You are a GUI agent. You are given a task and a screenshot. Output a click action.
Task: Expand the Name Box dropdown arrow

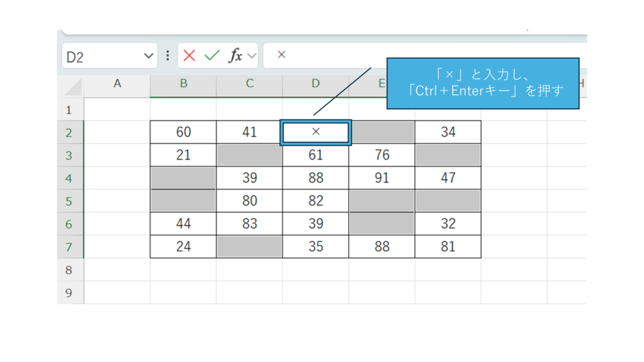point(148,56)
